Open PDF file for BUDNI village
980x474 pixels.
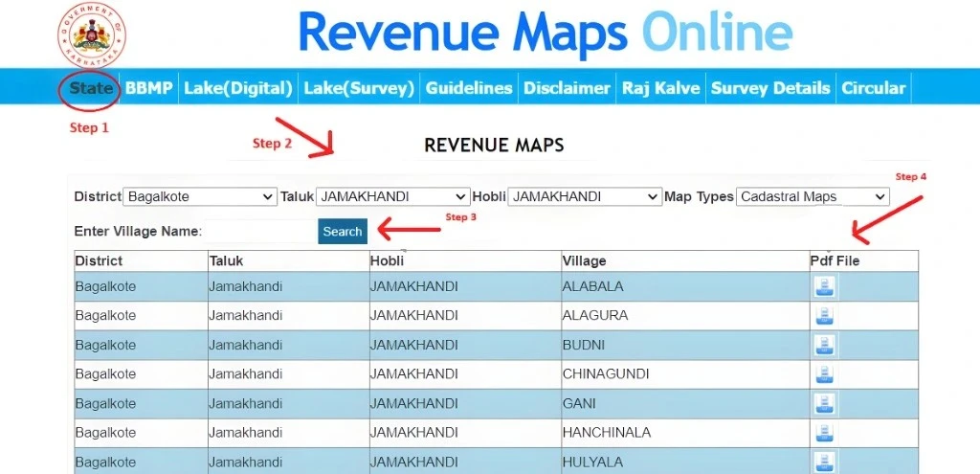[x=825, y=346]
